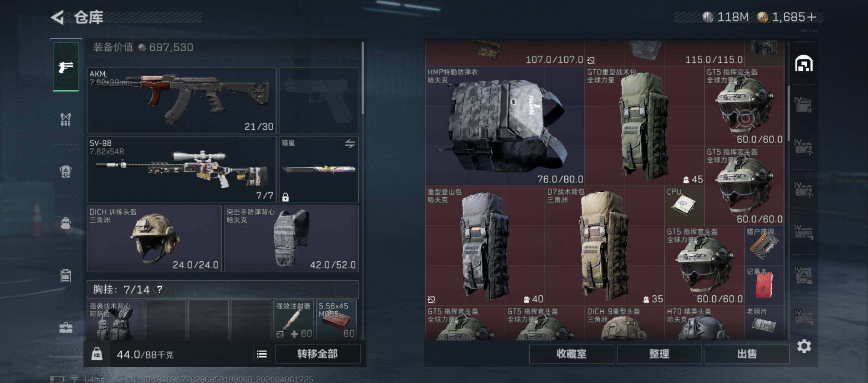
Task: Select the CPU item in stash
Action: [x=684, y=206]
